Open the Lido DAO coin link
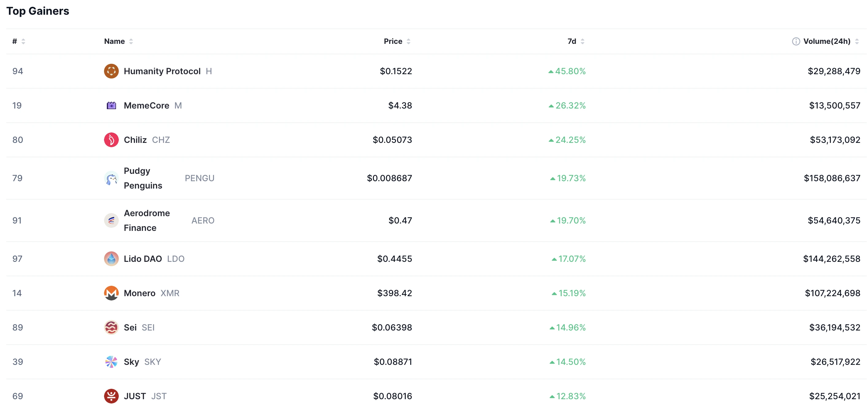Screen dimensions: 868x409 (143, 259)
